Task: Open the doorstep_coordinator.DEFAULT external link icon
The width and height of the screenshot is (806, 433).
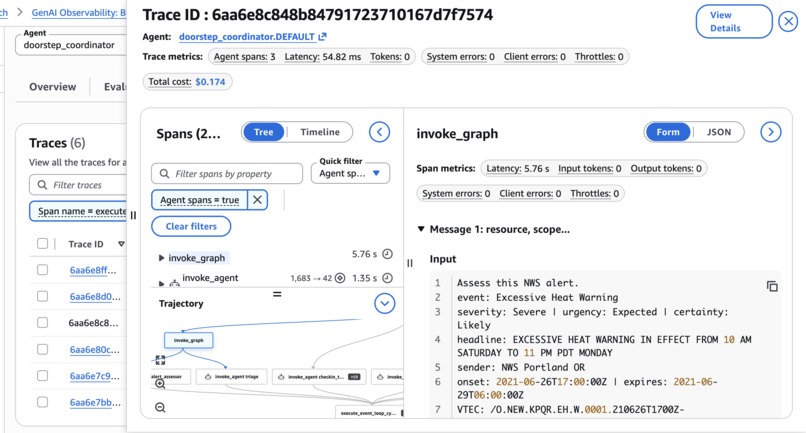Action: coord(322,37)
